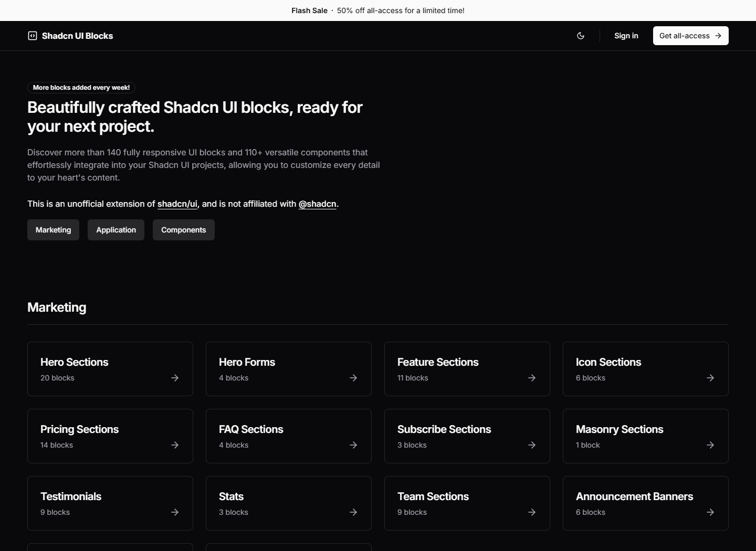Viewport: 756px width, 551px height.
Task: Open the Shadcn UI Blocks home link
Action: tap(70, 36)
